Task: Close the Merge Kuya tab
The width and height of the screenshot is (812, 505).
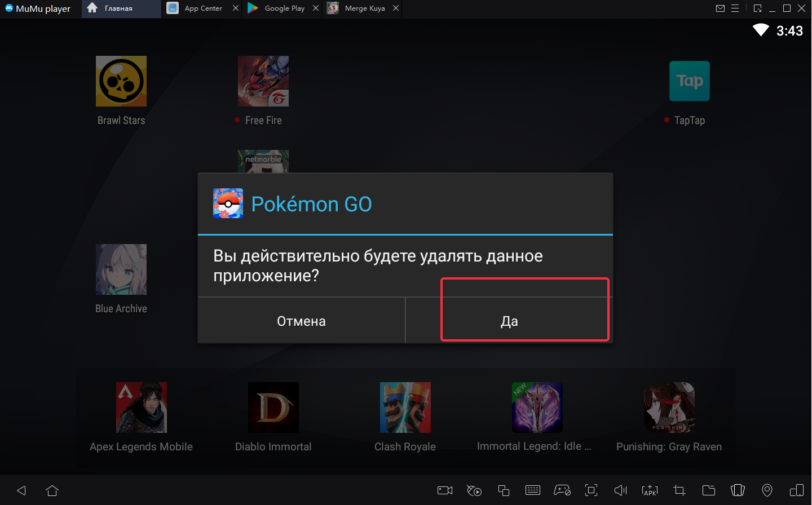Action: [396, 8]
